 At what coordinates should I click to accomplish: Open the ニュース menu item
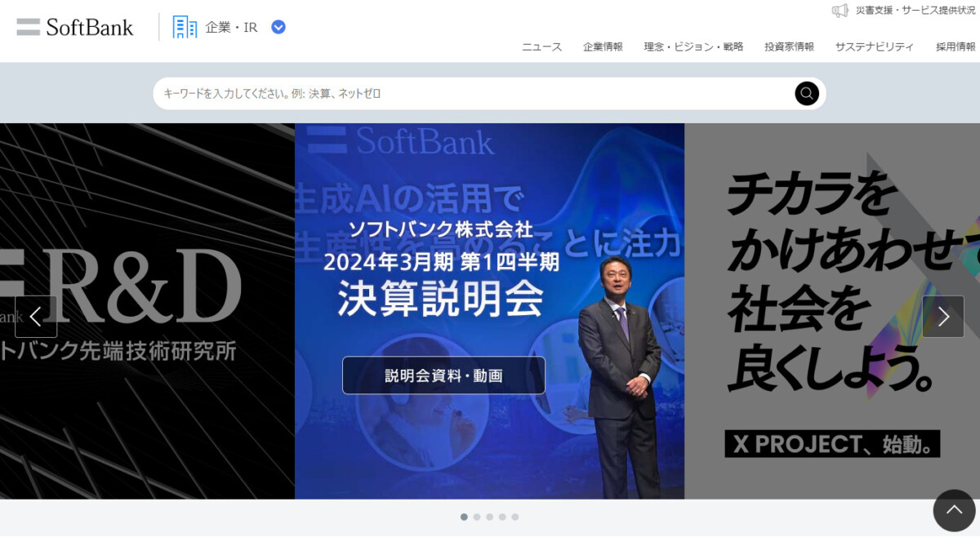(542, 47)
